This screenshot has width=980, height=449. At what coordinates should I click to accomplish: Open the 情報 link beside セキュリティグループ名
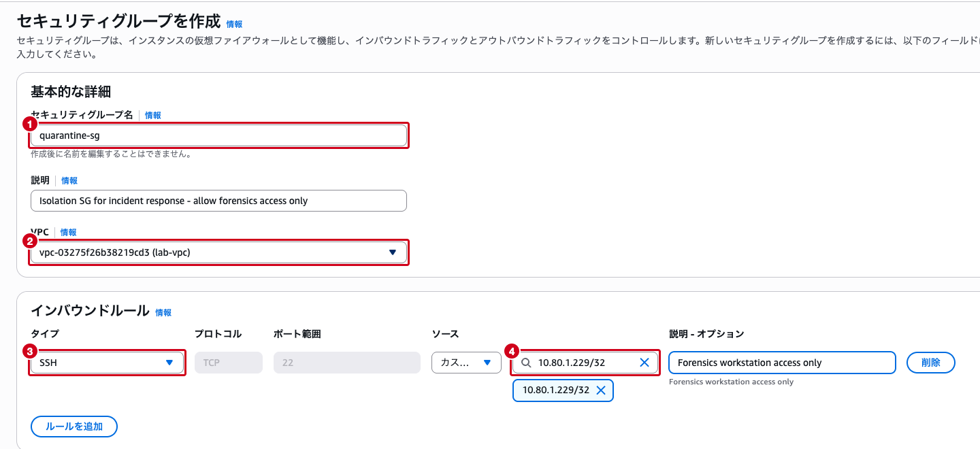[x=153, y=116]
